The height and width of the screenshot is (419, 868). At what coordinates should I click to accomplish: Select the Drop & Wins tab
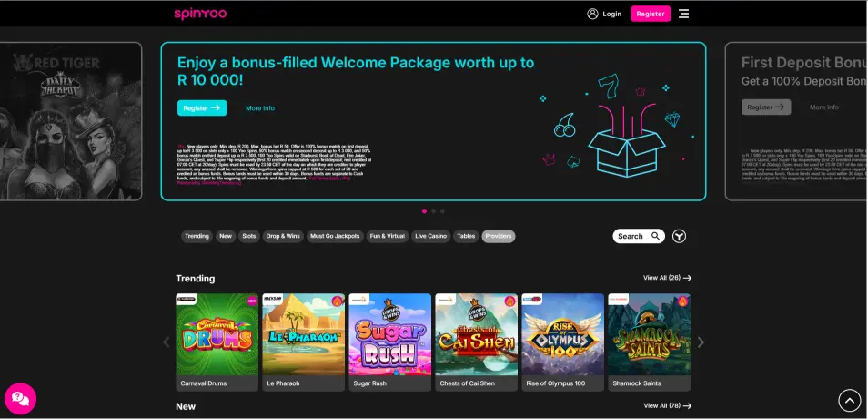pyautogui.click(x=283, y=236)
